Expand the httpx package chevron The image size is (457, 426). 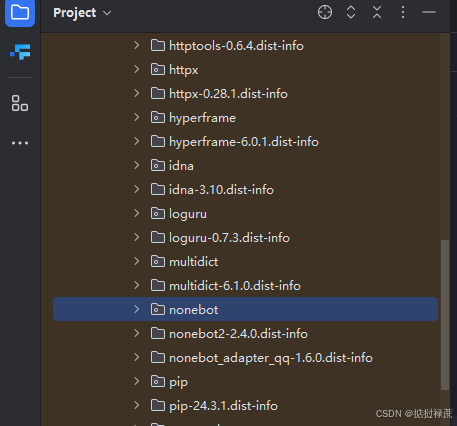[136, 69]
